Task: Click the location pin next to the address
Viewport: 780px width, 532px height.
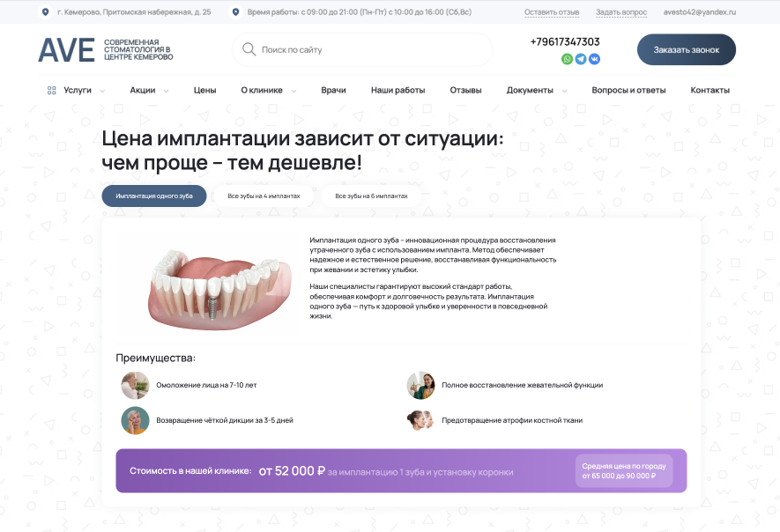Action: coord(46,12)
